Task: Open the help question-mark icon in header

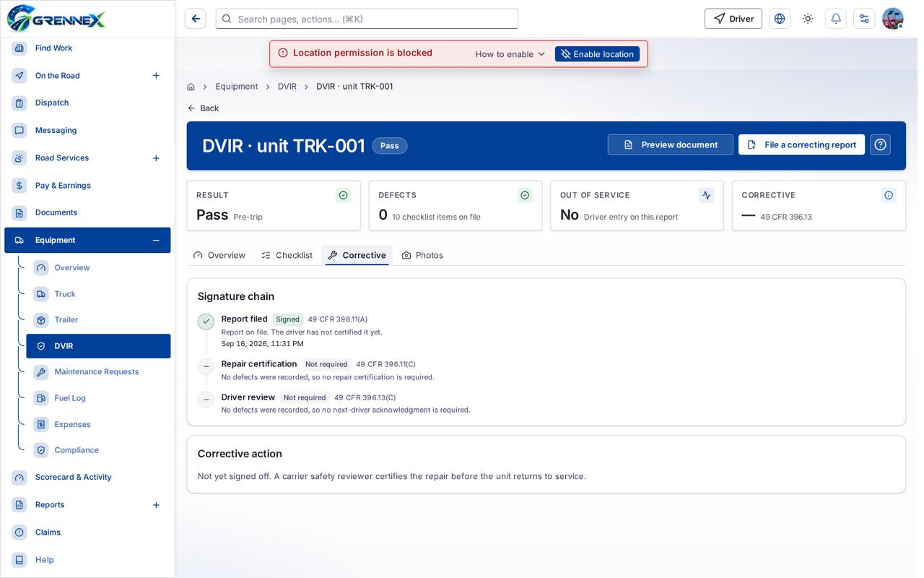Action: point(880,144)
